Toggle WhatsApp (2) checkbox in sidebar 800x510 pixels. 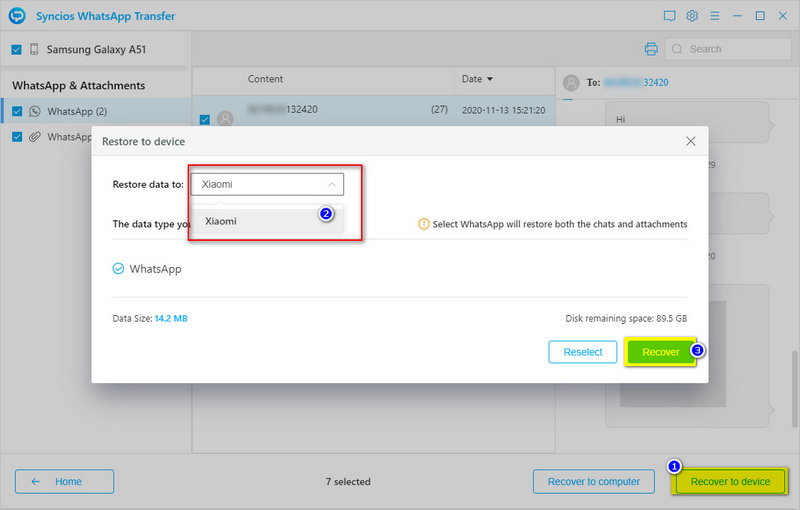17,111
